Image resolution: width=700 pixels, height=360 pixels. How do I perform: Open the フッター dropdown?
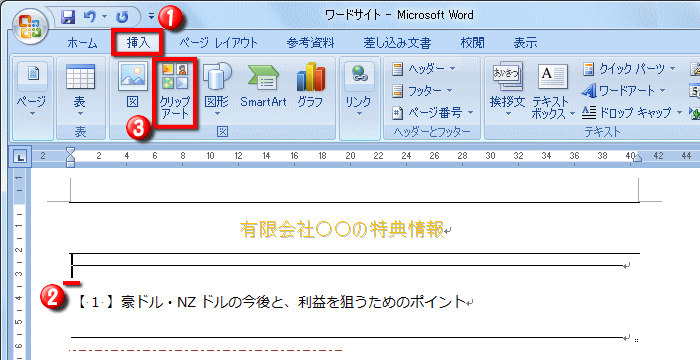point(423,91)
